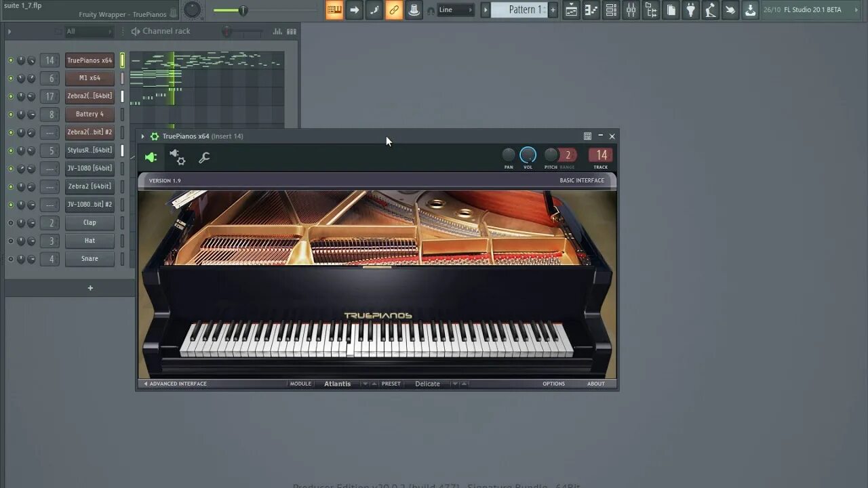Click the VOL knob in TruePianos wrapper
Image resolution: width=868 pixels, height=488 pixels.
[528, 155]
